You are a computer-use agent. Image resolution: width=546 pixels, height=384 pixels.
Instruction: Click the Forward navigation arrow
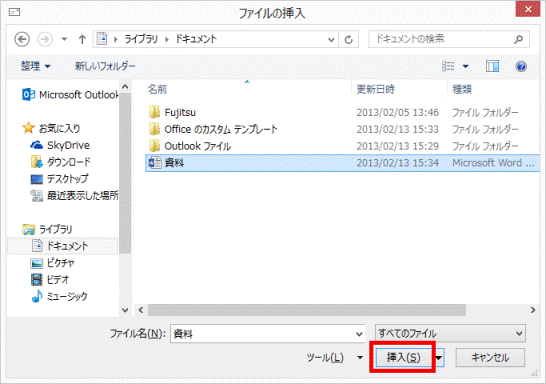pyautogui.click(x=45, y=39)
